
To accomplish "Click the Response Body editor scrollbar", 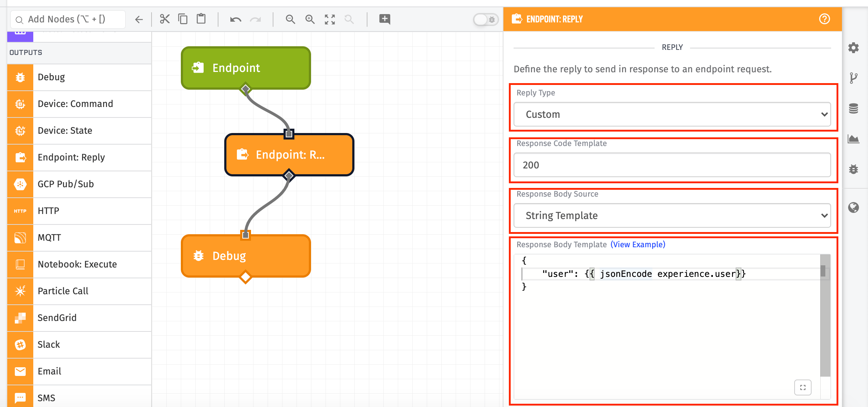I will 825,316.
